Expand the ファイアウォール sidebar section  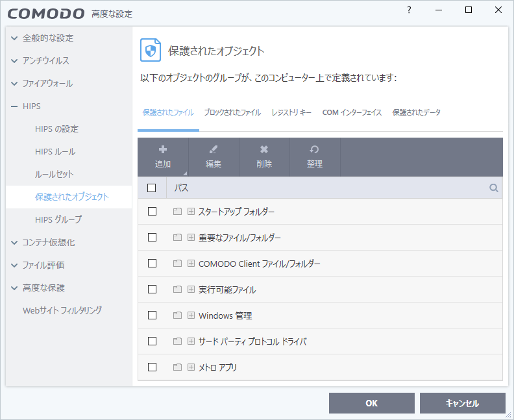point(14,83)
